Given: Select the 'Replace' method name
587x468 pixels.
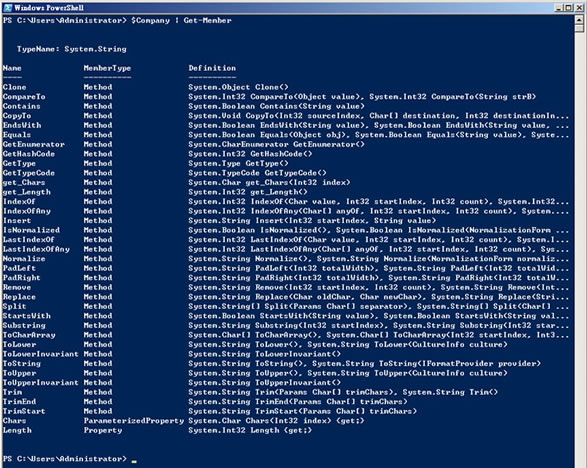Looking at the screenshot, I should (x=19, y=297).
